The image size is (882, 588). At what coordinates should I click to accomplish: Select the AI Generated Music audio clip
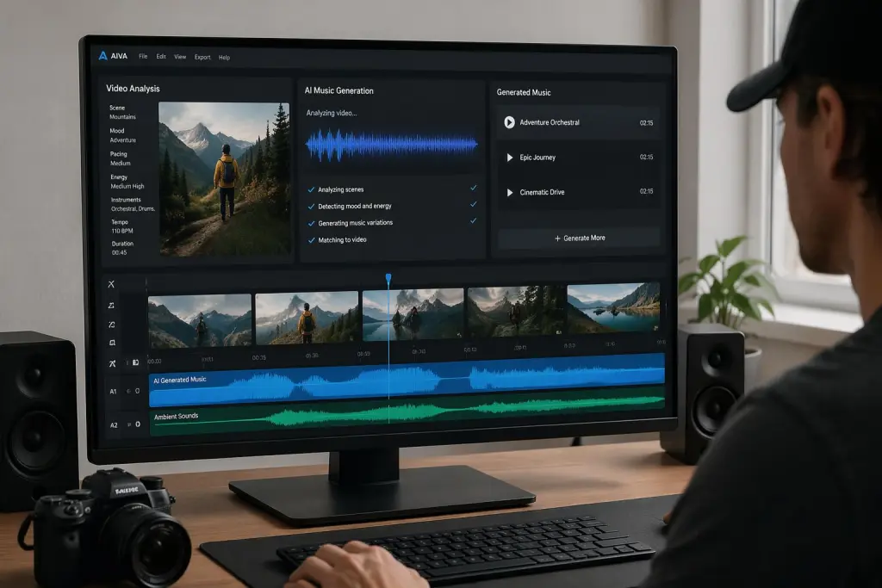(x=407, y=381)
